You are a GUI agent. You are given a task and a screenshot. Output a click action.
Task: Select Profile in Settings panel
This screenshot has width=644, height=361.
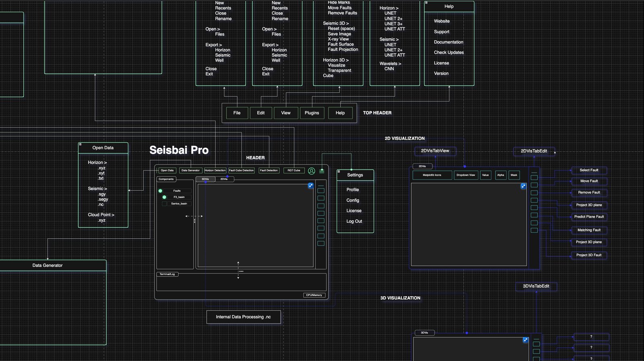[x=353, y=190]
